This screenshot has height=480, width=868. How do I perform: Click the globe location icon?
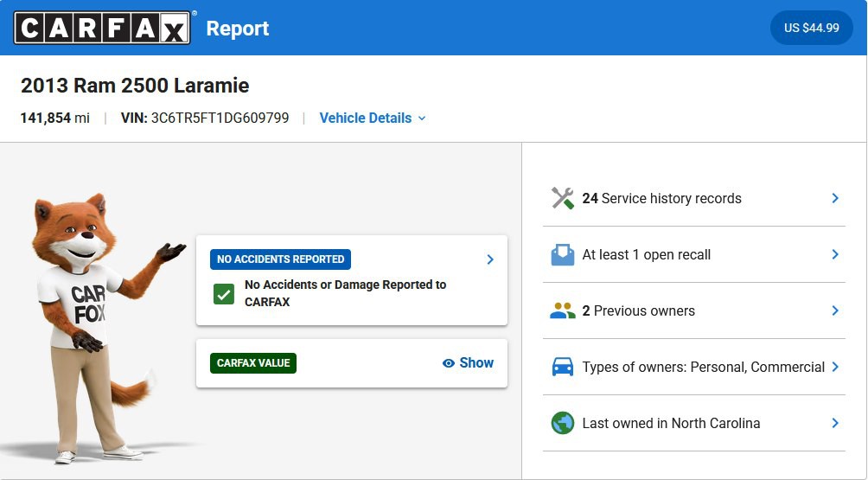563,423
